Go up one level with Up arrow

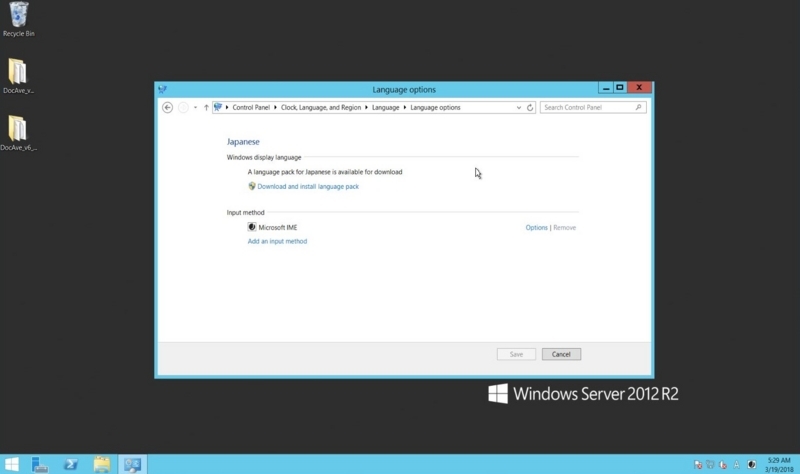[x=206, y=108]
